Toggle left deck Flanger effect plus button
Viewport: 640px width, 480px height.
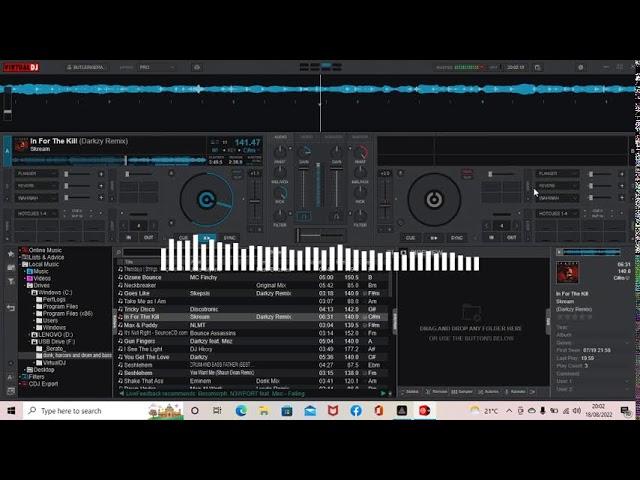point(101,174)
